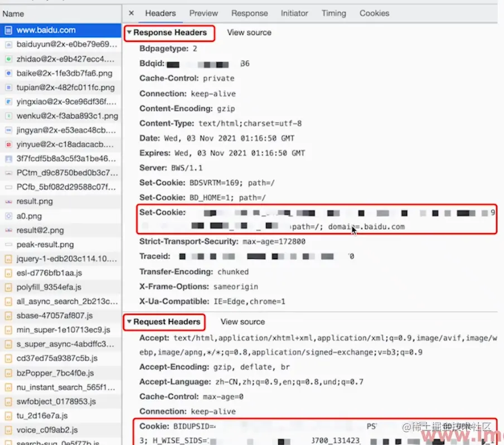Screen dimensions: 504x445
Task: Select voice_c0f9ab2.js in request list
Action: (x=61, y=430)
